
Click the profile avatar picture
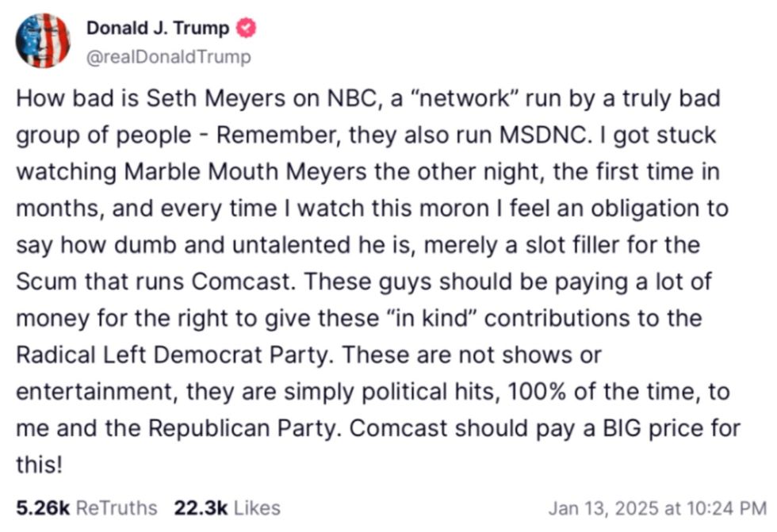click(43, 40)
